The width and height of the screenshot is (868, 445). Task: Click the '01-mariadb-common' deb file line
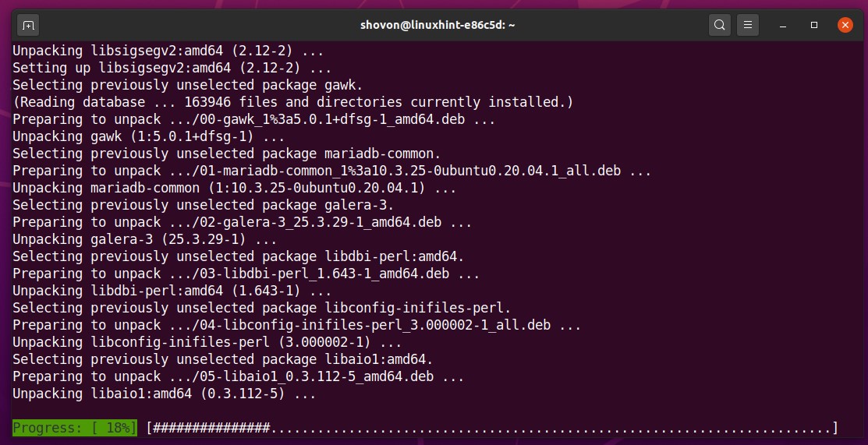click(331, 171)
